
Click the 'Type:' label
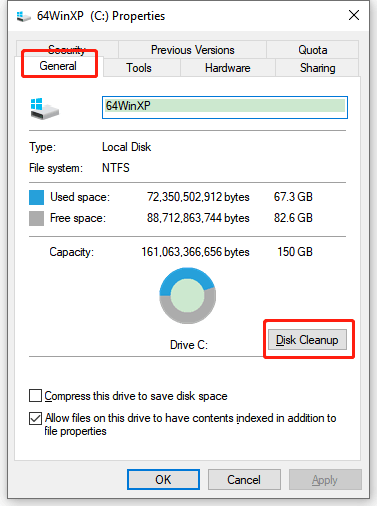point(42,147)
